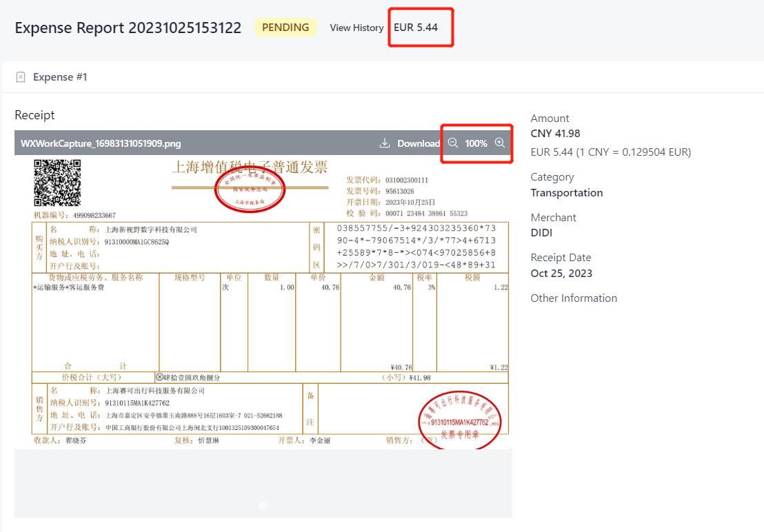
Task: Select the Transportation category value
Action: 567,193
